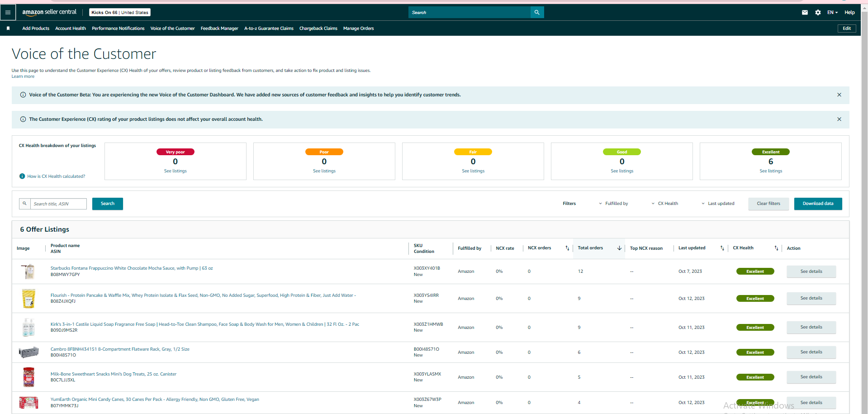Open the hamburger navigation menu
Screen dimensions: 868x414
point(8,12)
